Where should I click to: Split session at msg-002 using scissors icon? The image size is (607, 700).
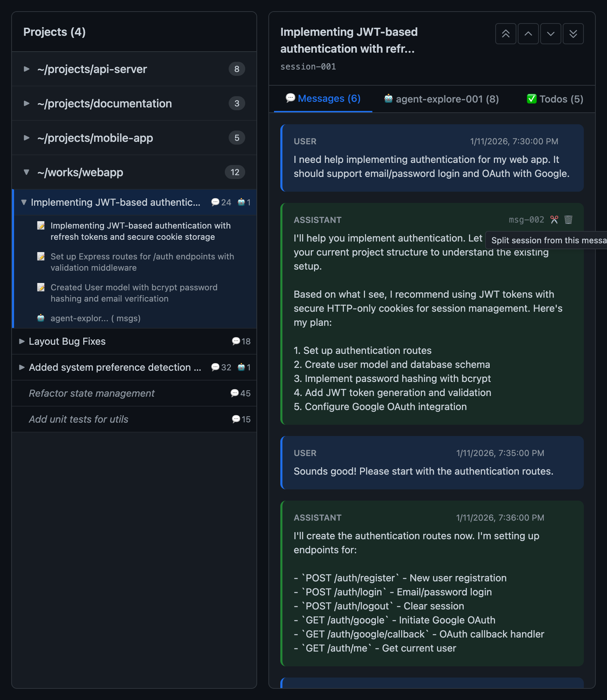point(555,220)
